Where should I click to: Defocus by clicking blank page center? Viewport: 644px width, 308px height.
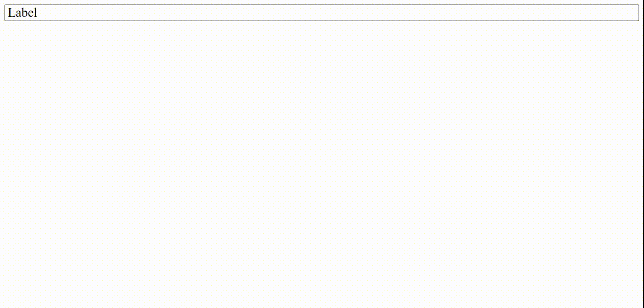322,164
